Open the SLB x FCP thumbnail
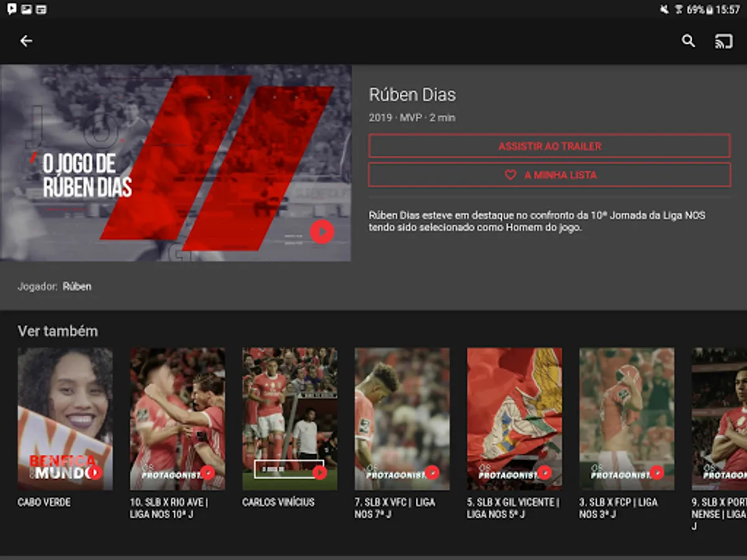This screenshot has width=747, height=560. pyautogui.click(x=627, y=419)
